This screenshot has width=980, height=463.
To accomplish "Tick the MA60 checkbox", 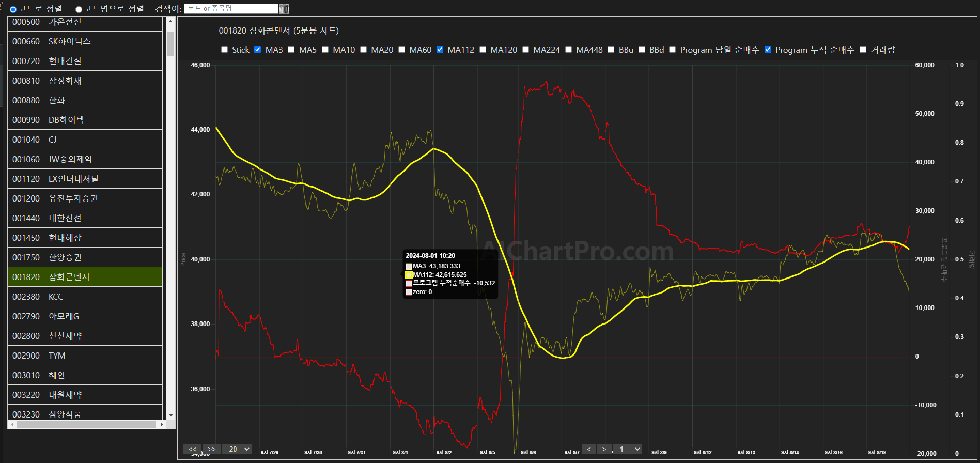I will coord(402,50).
